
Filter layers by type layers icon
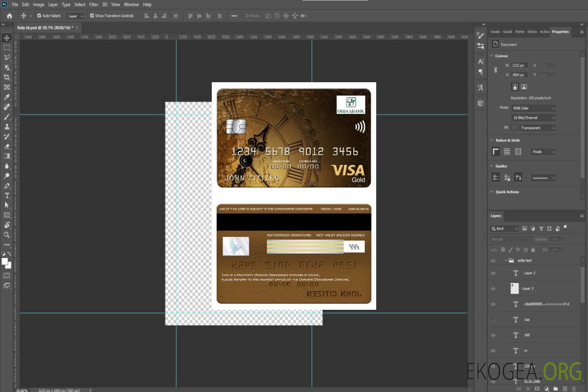(x=541, y=229)
